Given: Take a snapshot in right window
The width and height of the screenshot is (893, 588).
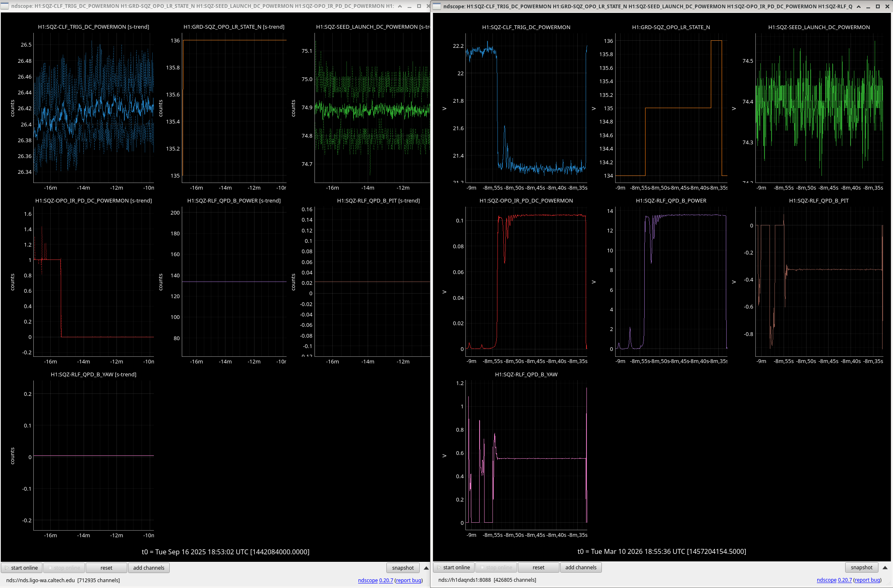Looking at the screenshot, I should click(861, 568).
